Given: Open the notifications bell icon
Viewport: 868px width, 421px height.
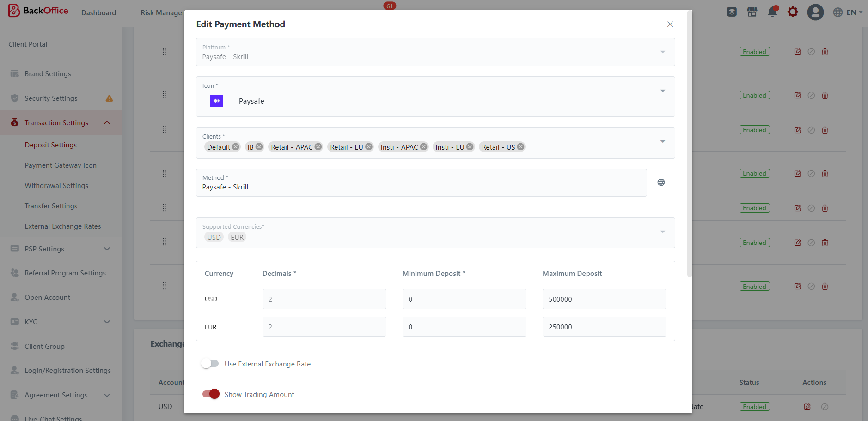Looking at the screenshot, I should point(772,12).
